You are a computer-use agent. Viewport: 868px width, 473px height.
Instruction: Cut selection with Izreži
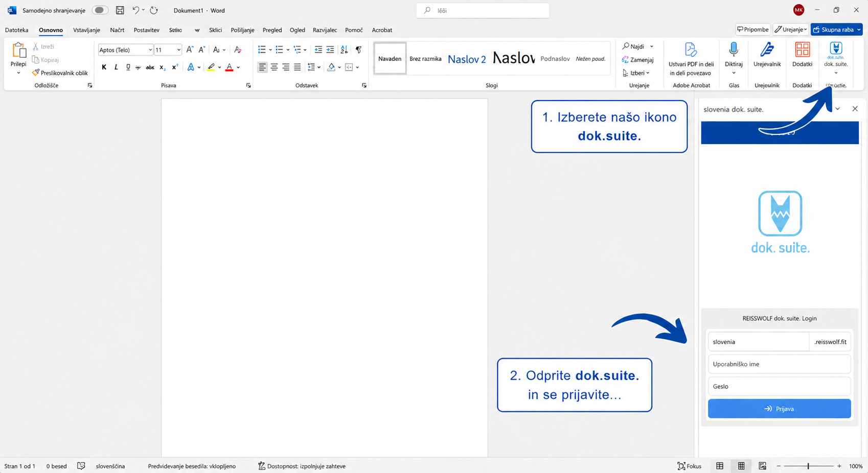[x=43, y=46]
